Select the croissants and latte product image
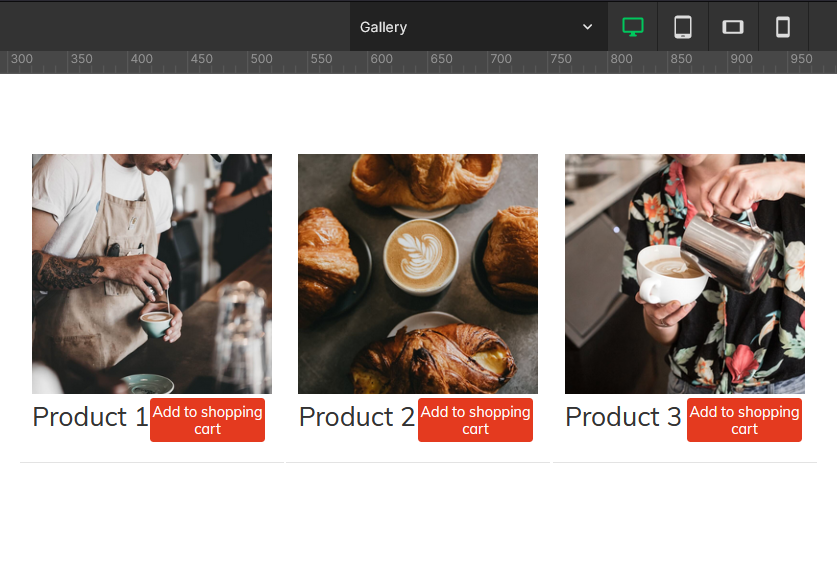The width and height of the screenshot is (837, 579). coord(418,273)
